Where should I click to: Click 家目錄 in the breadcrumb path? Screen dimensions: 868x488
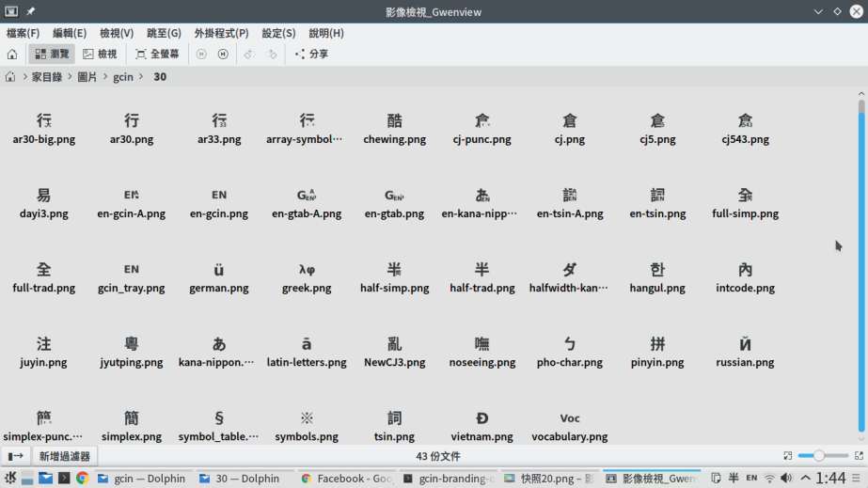[x=47, y=77]
